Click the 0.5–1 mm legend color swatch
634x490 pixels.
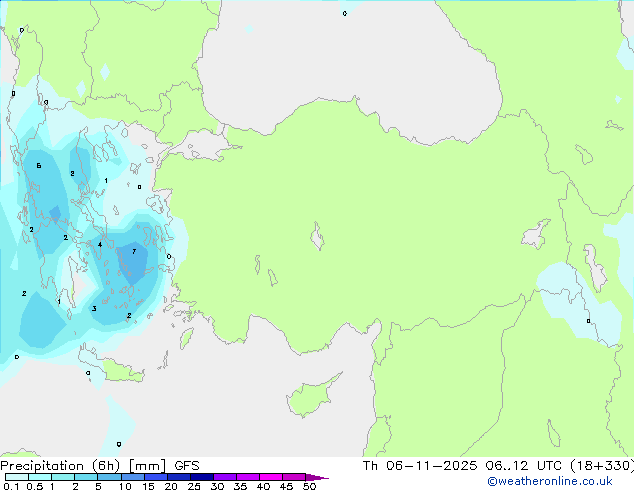[40, 477]
